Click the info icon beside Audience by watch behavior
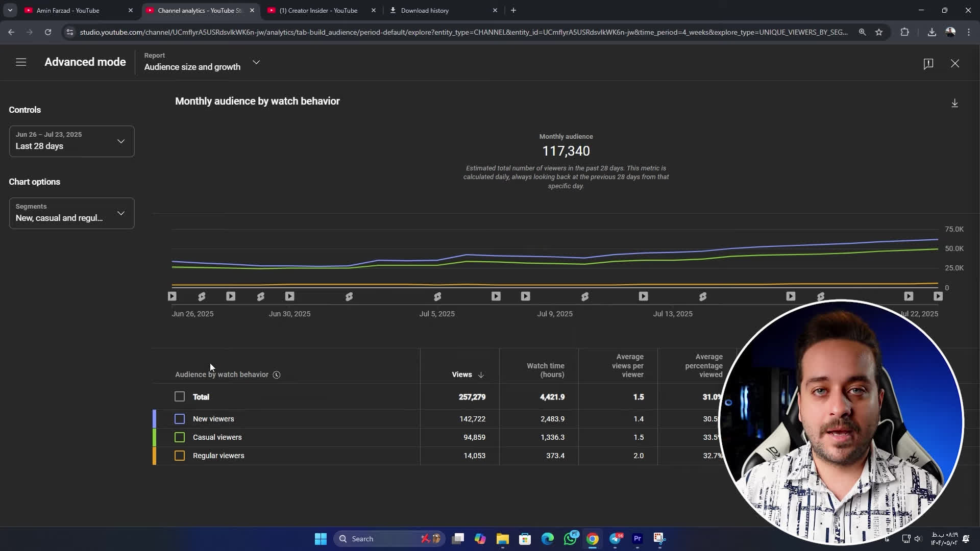The height and width of the screenshot is (551, 980). pos(277,375)
